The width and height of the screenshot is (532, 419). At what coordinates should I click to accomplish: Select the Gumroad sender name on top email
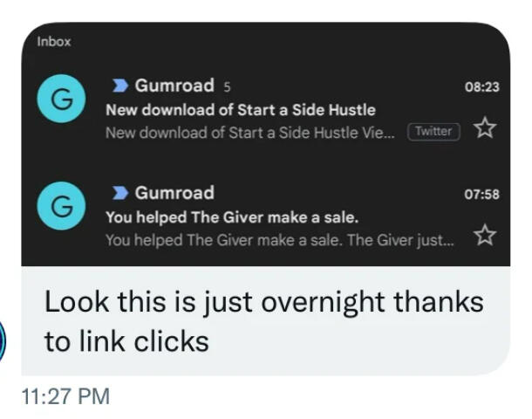click(x=174, y=86)
